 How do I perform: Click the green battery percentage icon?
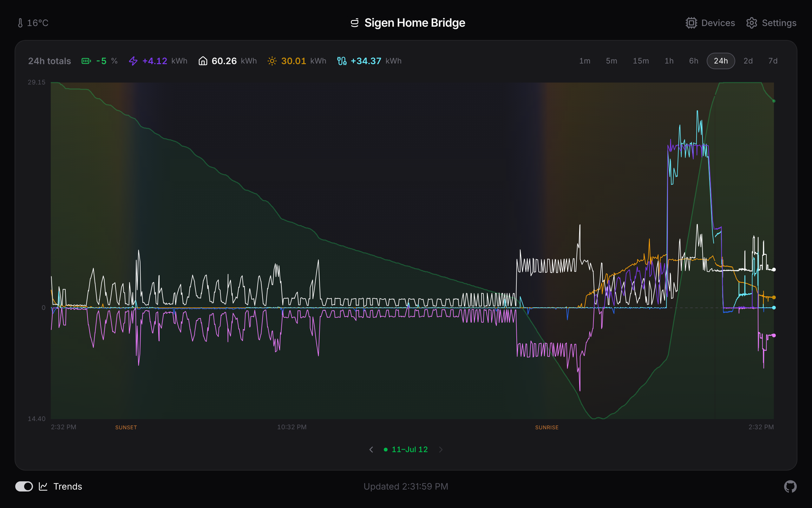pos(86,61)
